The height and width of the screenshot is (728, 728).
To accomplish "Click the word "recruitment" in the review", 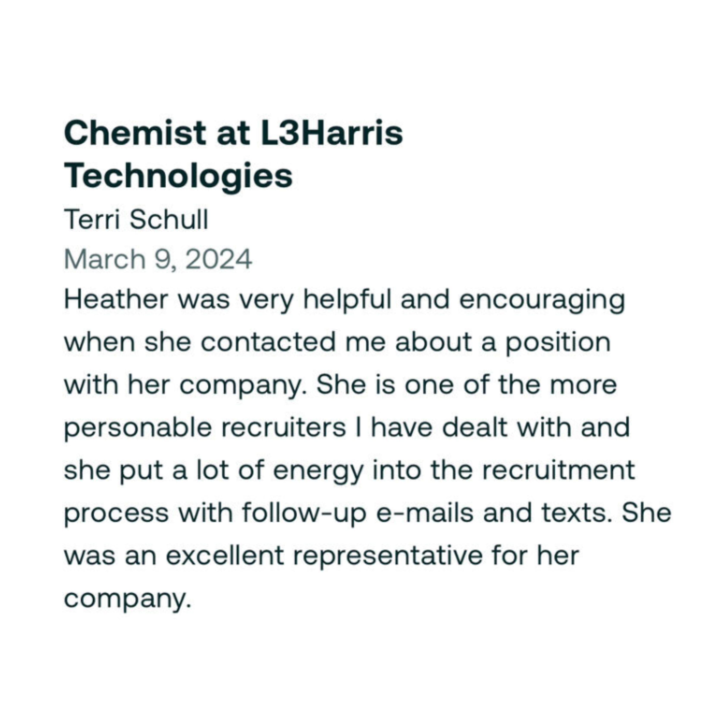I will pos(558,471).
